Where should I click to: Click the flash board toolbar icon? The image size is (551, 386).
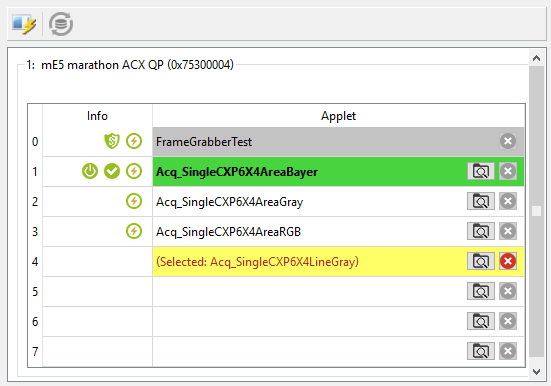tap(24, 24)
